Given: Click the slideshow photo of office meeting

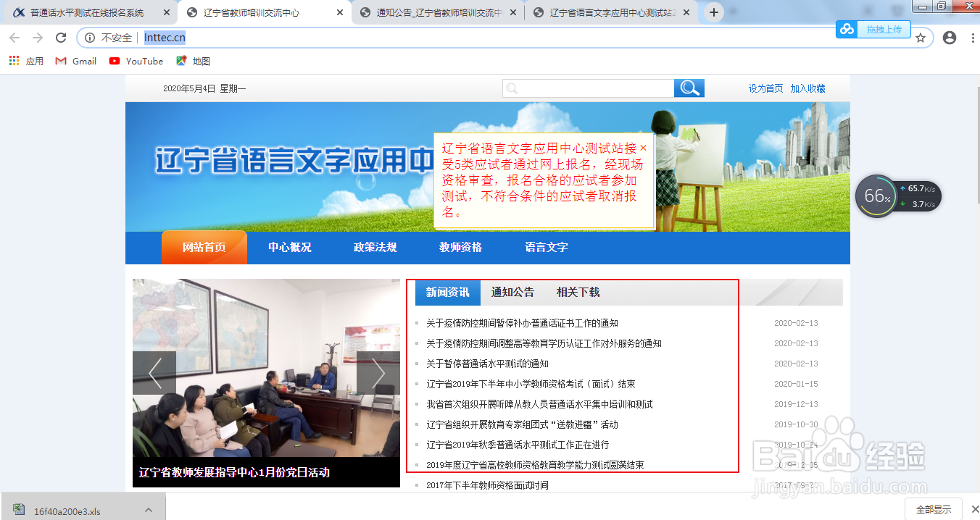Looking at the screenshot, I should coord(266,368).
